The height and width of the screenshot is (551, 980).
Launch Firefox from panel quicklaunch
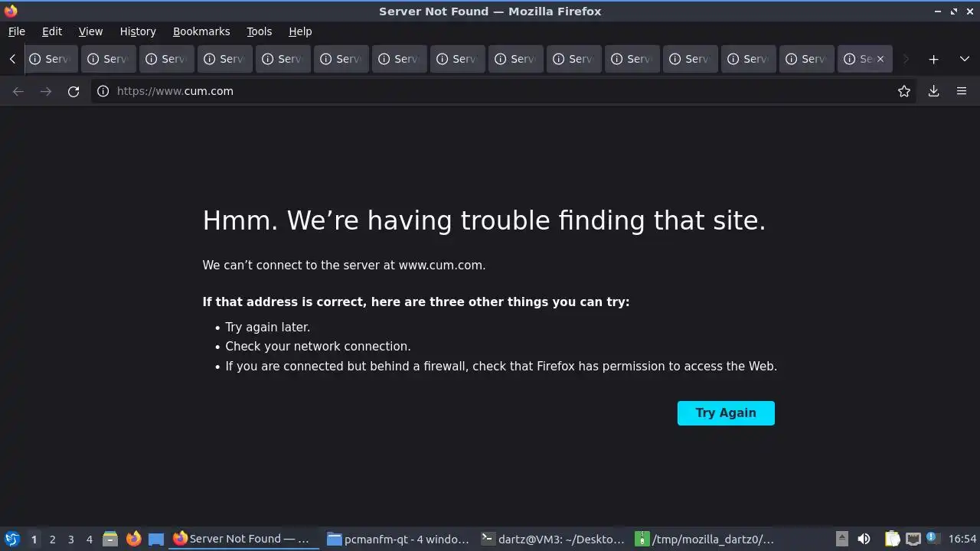[133, 539]
